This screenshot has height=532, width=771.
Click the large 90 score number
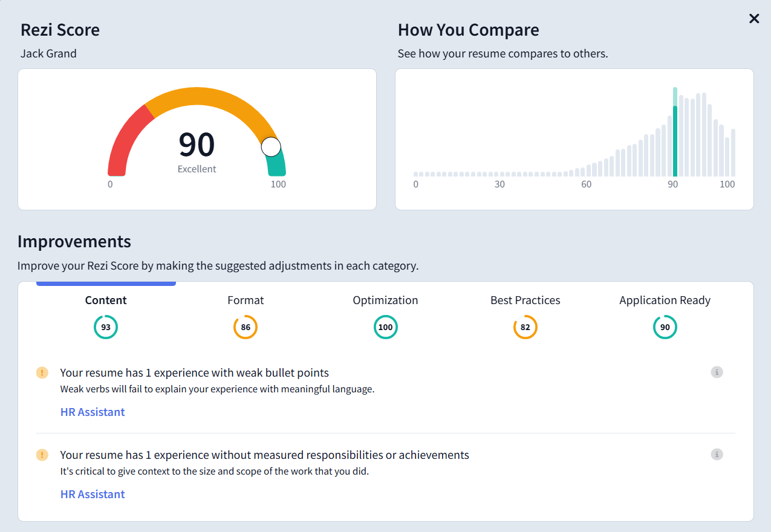click(x=197, y=144)
